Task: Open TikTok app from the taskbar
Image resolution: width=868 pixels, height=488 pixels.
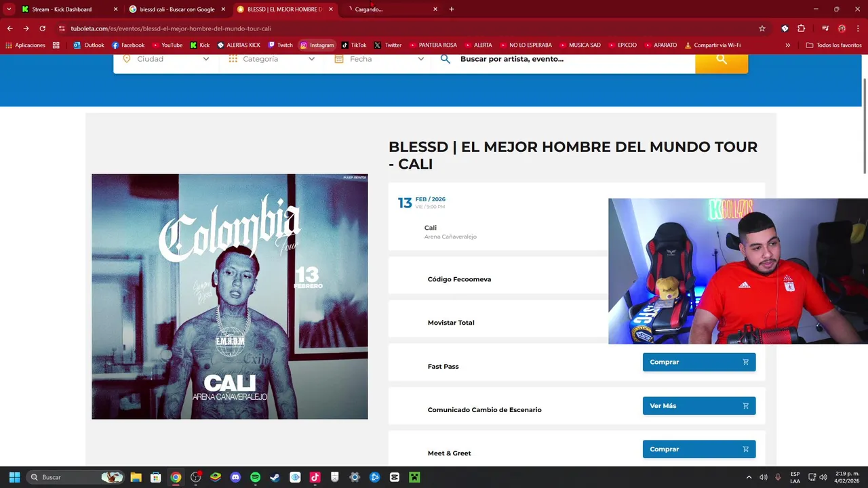Action: tap(315, 477)
